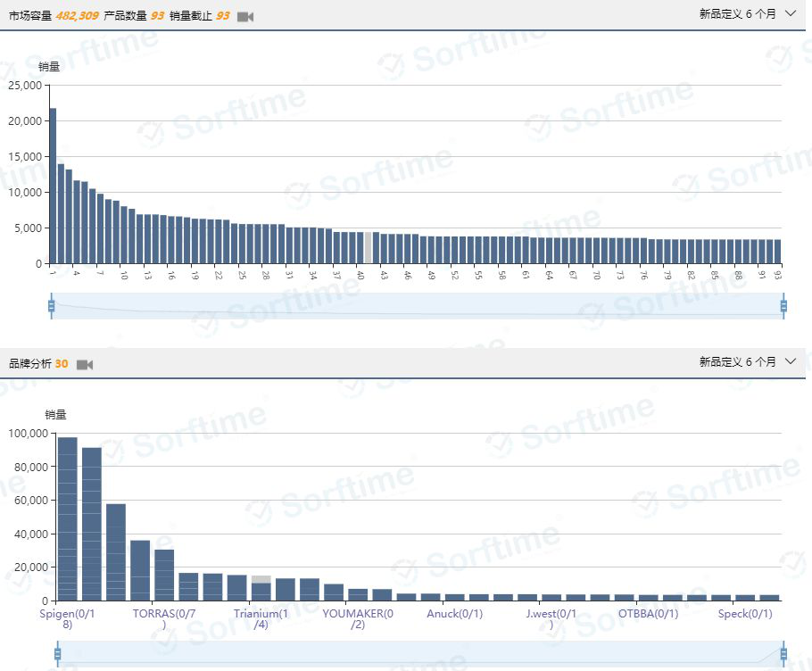Image resolution: width=812 pixels, height=671 pixels.
Task: Open 新品定义 dropdown in the 品牌分析 section
Action: tap(747, 362)
